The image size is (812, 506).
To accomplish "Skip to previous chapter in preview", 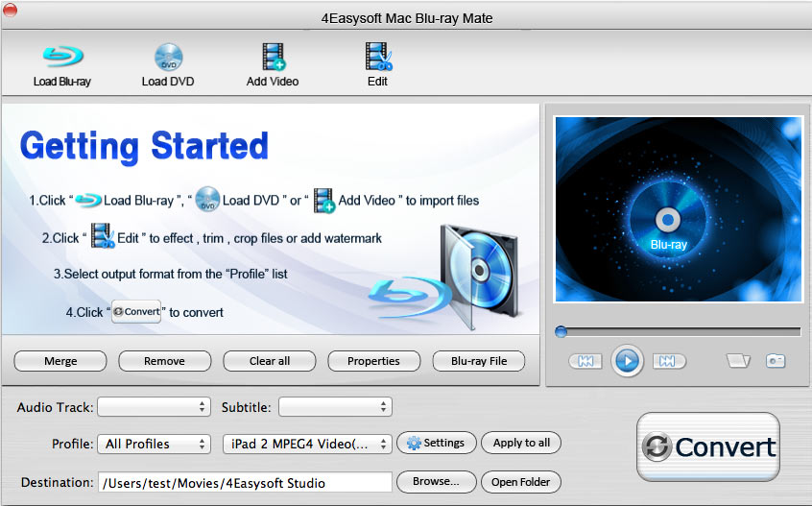I will tap(585, 361).
